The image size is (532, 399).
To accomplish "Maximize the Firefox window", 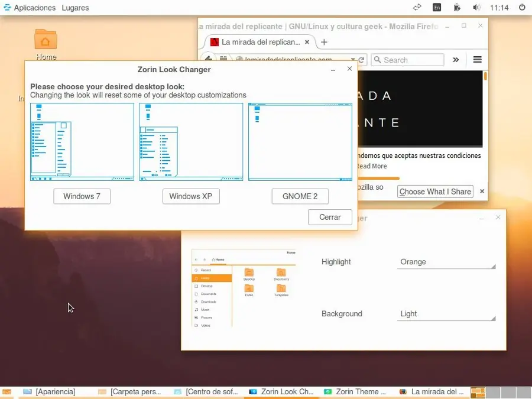I will [464, 26].
